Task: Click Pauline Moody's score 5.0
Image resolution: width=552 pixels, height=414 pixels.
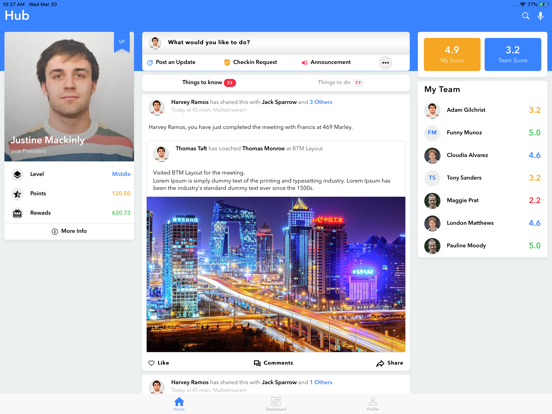Action: tap(534, 246)
